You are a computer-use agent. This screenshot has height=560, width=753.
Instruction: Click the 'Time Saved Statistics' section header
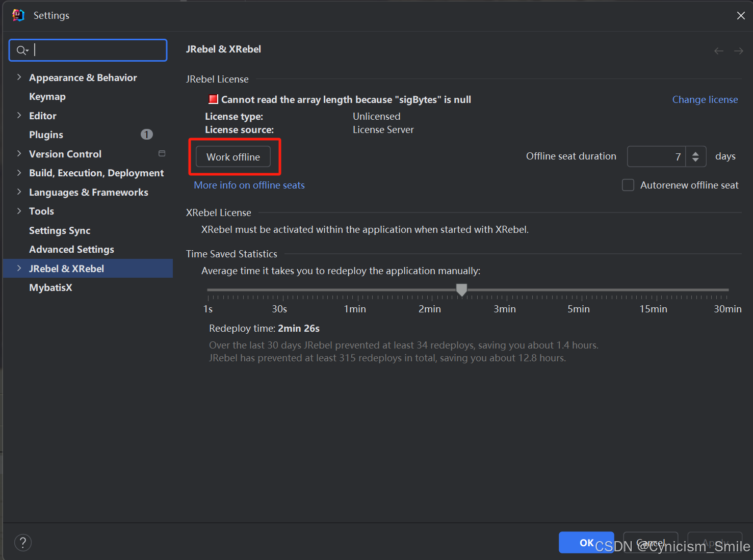(x=231, y=254)
